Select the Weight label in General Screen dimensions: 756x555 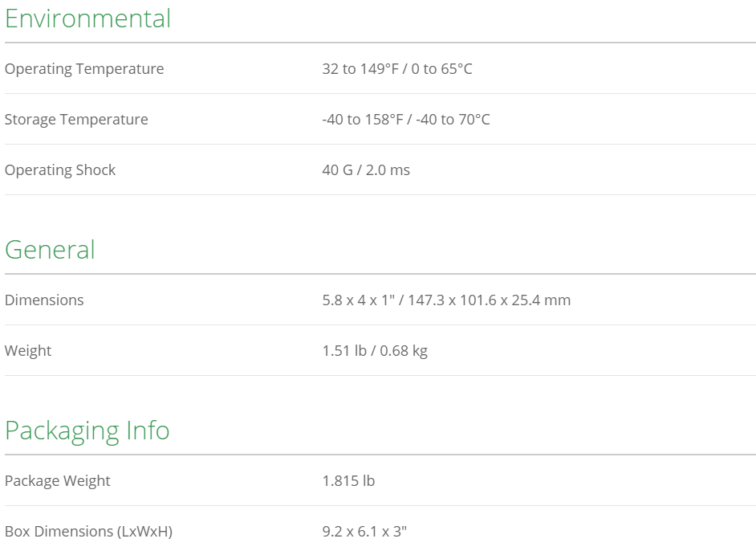(x=28, y=351)
